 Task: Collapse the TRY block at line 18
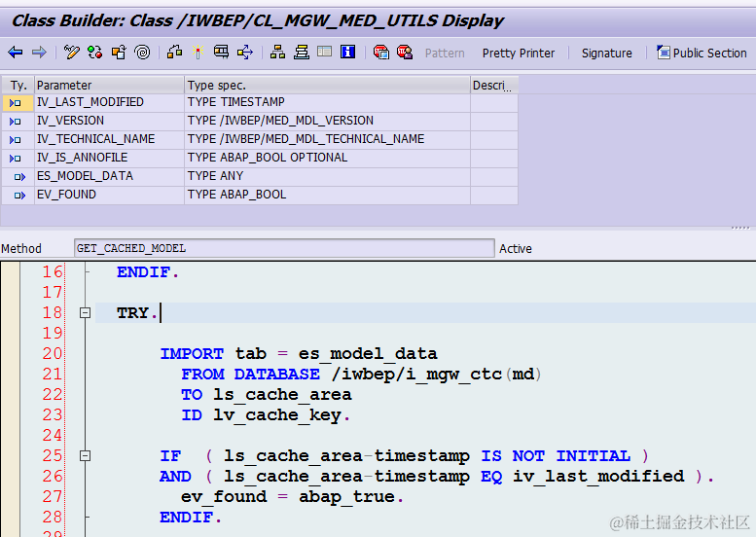point(85,313)
